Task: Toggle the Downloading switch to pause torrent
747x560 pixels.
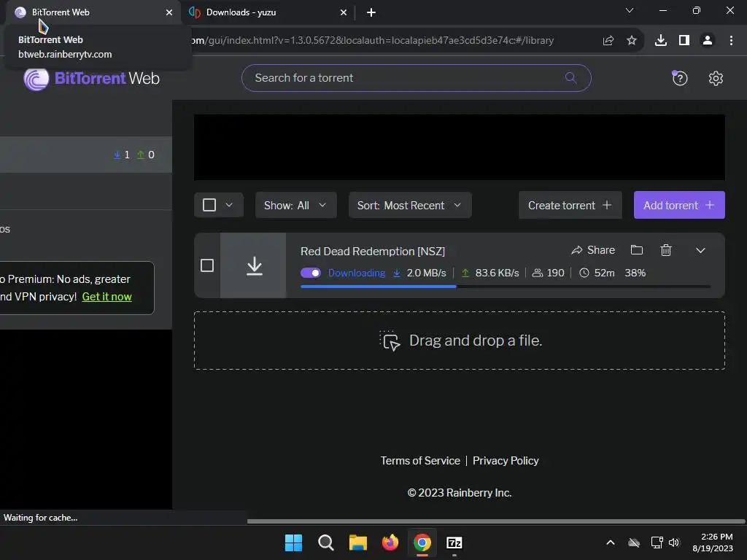Action: click(311, 273)
